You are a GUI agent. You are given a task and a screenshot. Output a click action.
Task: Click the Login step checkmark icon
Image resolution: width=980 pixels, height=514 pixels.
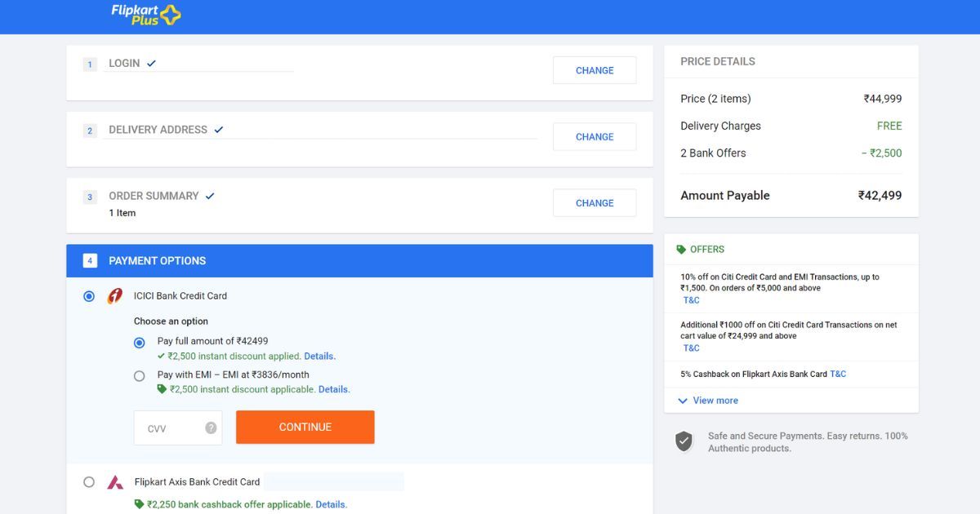tap(151, 63)
